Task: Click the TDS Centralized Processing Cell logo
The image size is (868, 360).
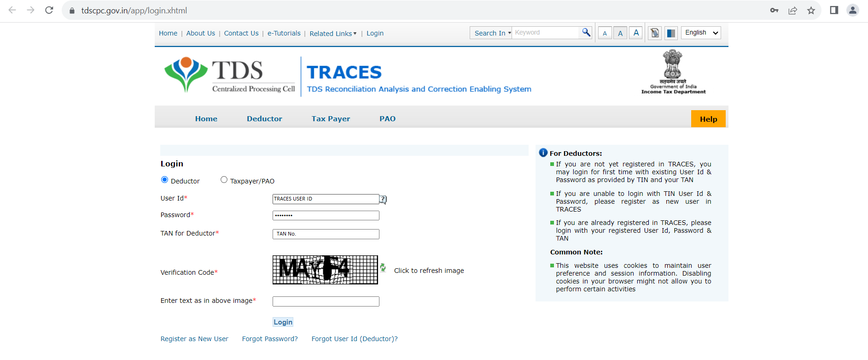Action: 229,75
